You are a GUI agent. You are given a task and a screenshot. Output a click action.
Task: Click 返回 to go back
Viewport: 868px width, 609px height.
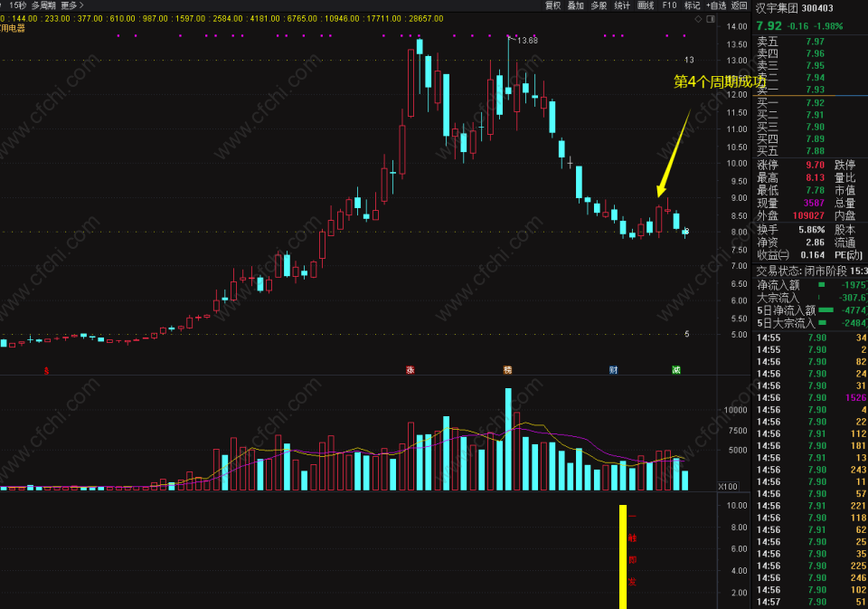[739, 5]
